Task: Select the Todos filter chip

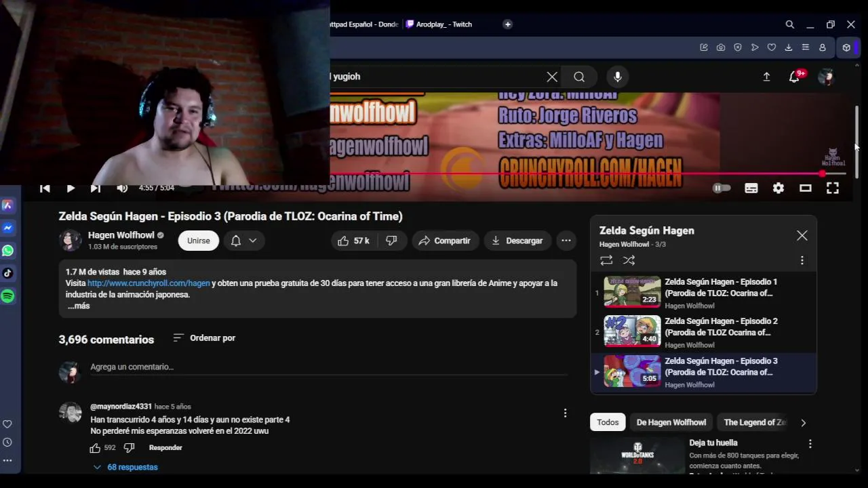Action: coord(608,422)
